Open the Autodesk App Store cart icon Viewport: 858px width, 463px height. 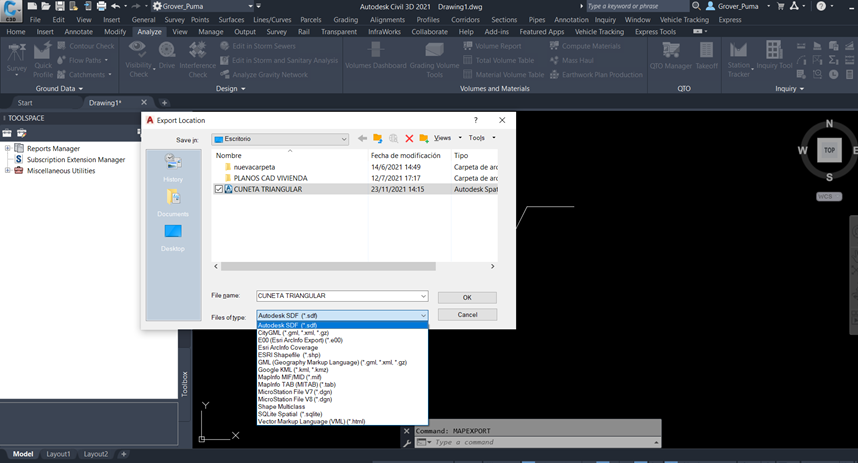coord(781,6)
